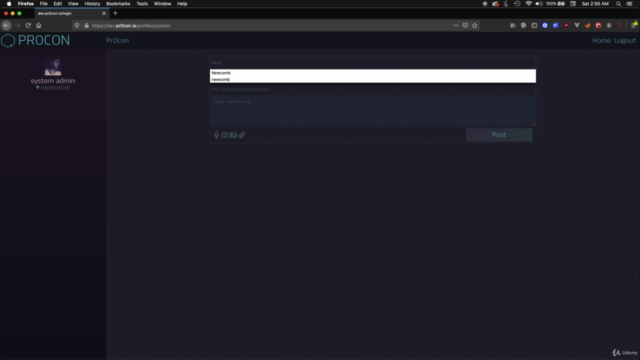Open the Window menu
This screenshot has width=640, height=360.
(162, 4)
